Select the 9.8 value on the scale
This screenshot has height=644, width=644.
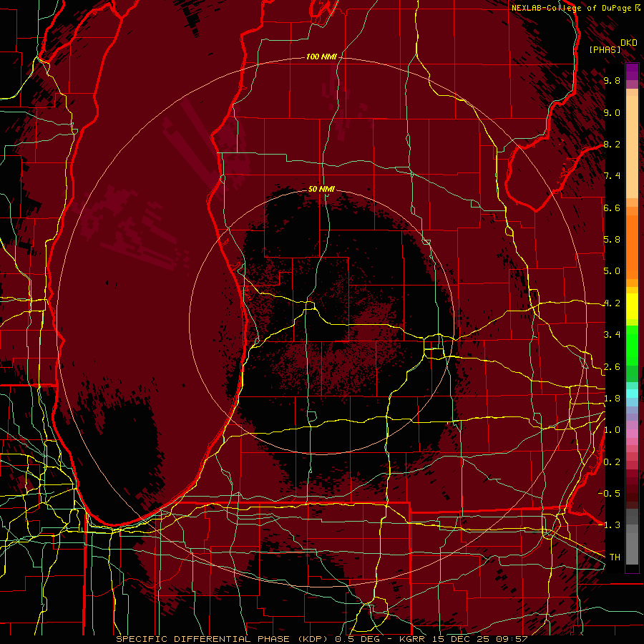pyautogui.click(x=612, y=80)
